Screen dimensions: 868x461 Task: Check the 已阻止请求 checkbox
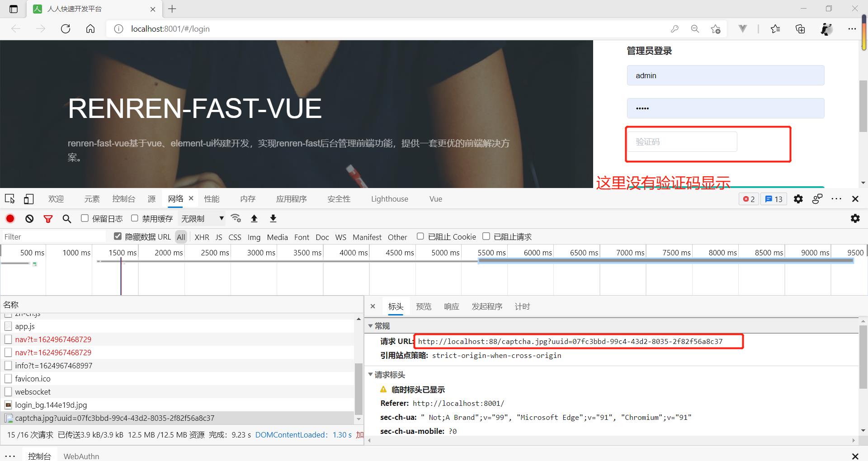[x=486, y=236]
